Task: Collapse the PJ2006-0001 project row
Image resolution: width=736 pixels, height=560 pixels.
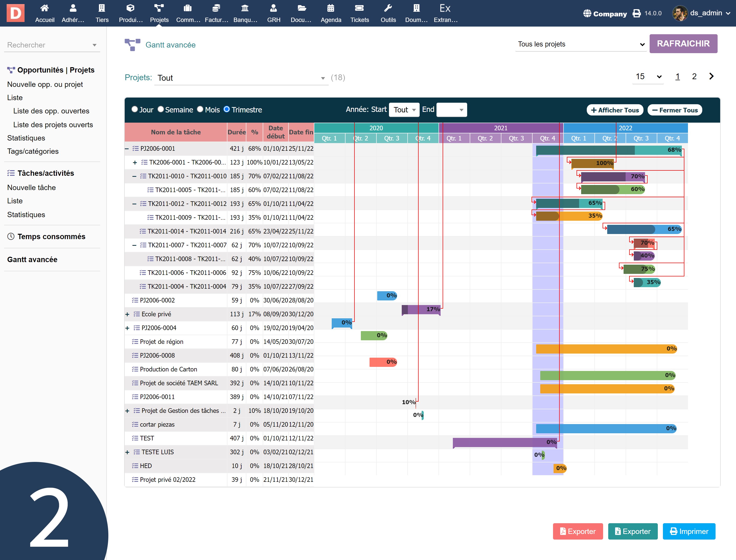Action: coord(127,149)
